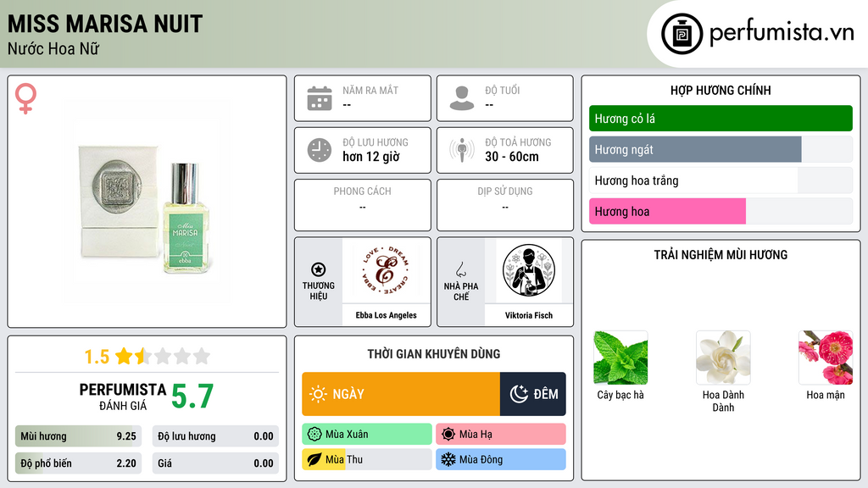Viewport: 868px width, 488px height.
Task: Click the ĐỘ TUỔI label
Action: click(x=502, y=90)
